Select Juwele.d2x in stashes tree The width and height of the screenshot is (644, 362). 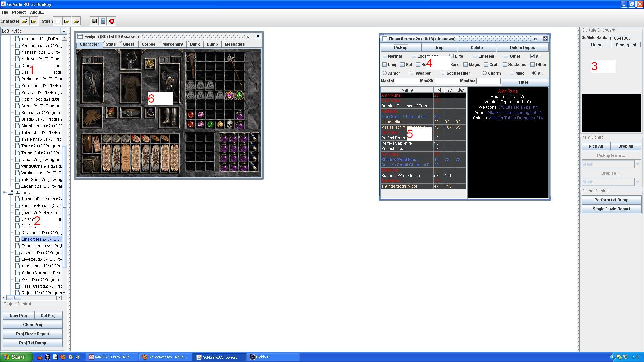point(41,253)
